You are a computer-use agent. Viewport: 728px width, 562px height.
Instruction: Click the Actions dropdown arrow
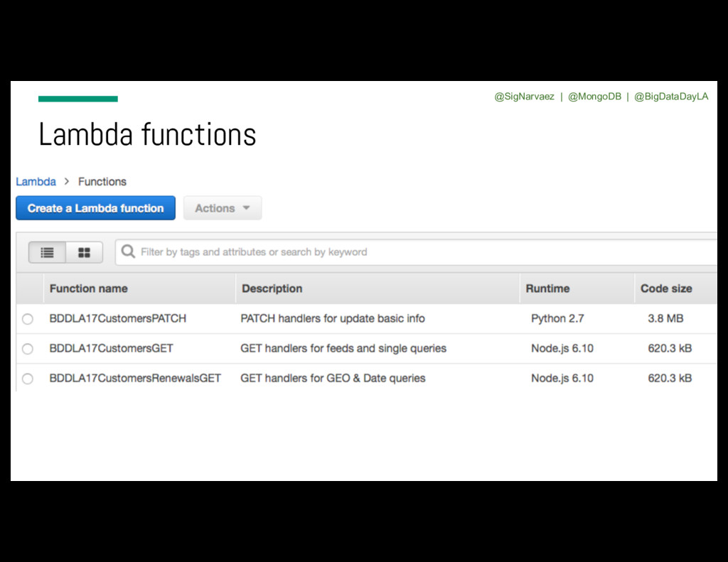tap(246, 208)
